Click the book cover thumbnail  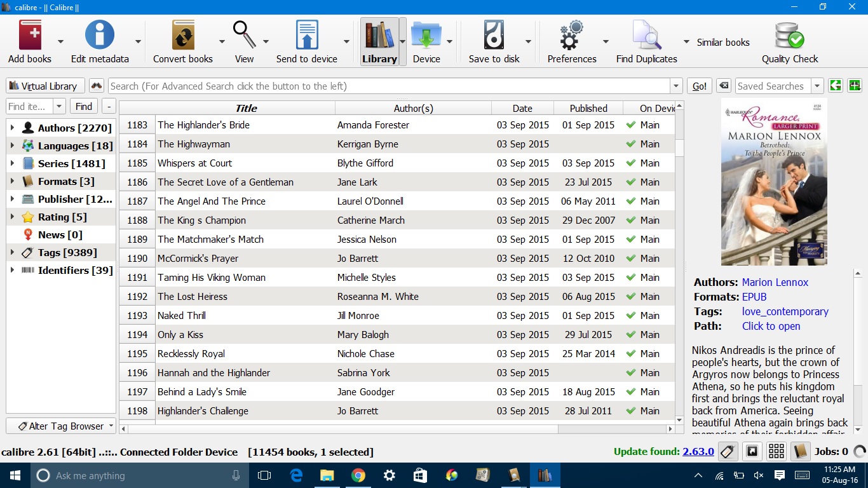[774, 182]
